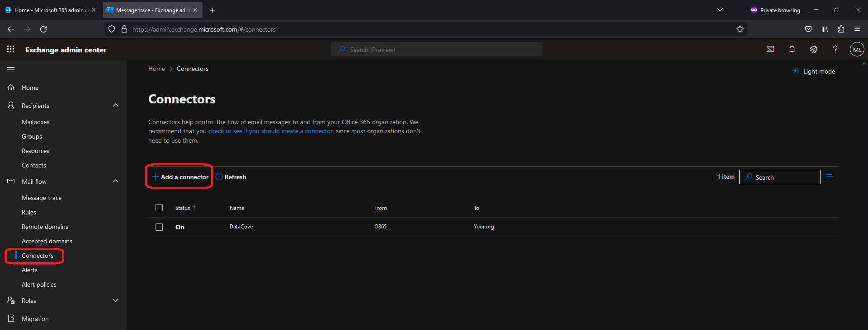The width and height of the screenshot is (868, 330).
Task: Click the help question mark icon
Action: 835,49
